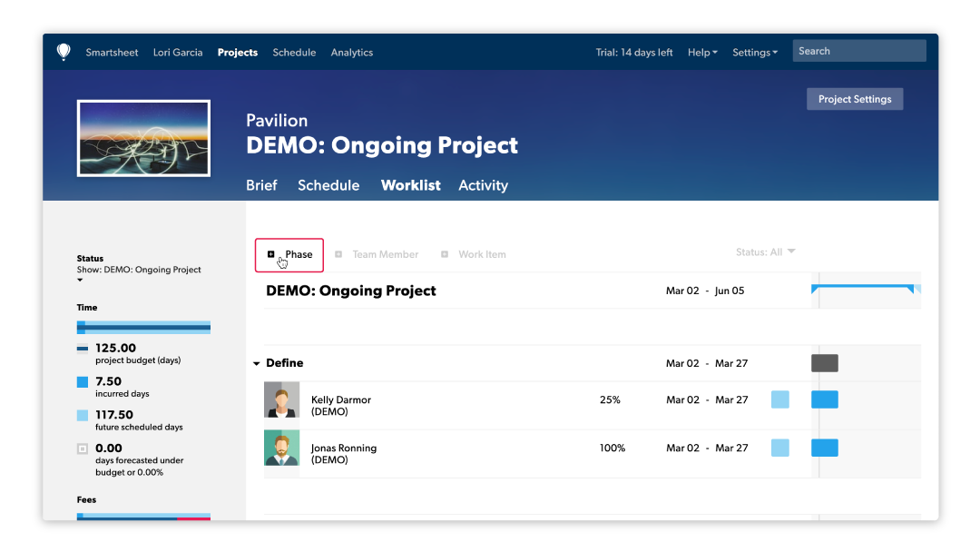Click Define phase dates Mar 02 - Mar 27
This screenshot has height=552, width=980.
point(707,363)
